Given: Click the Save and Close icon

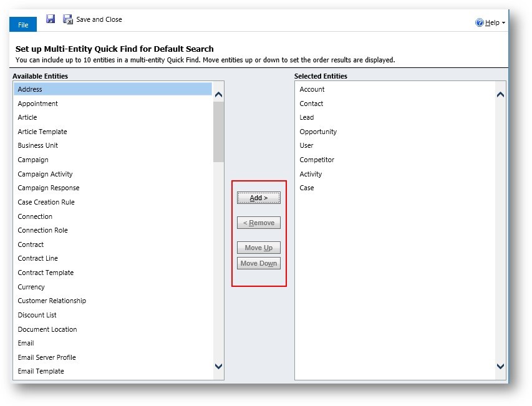Looking at the screenshot, I should pos(68,19).
